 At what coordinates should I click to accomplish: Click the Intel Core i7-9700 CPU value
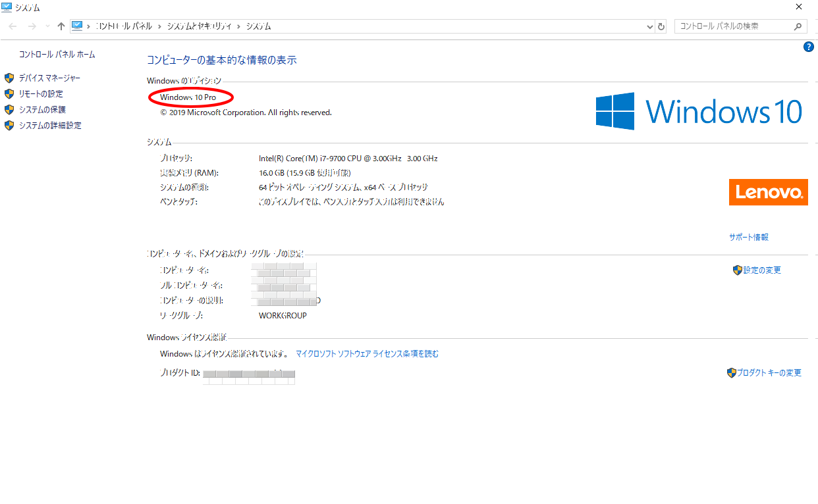[x=348, y=159]
